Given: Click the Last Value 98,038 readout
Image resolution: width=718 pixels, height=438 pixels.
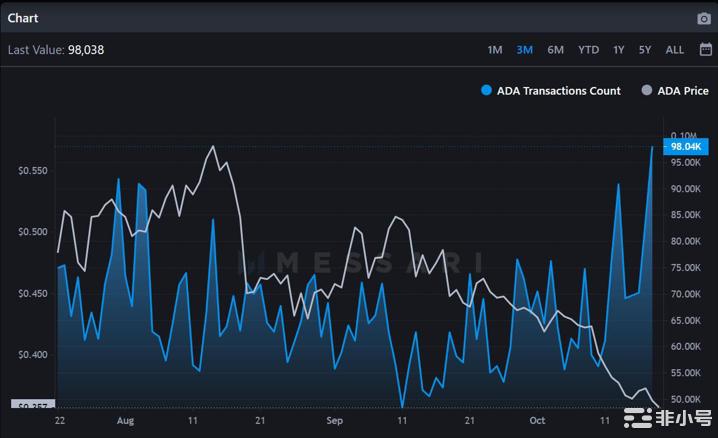Looking at the screenshot, I should tap(56, 49).
